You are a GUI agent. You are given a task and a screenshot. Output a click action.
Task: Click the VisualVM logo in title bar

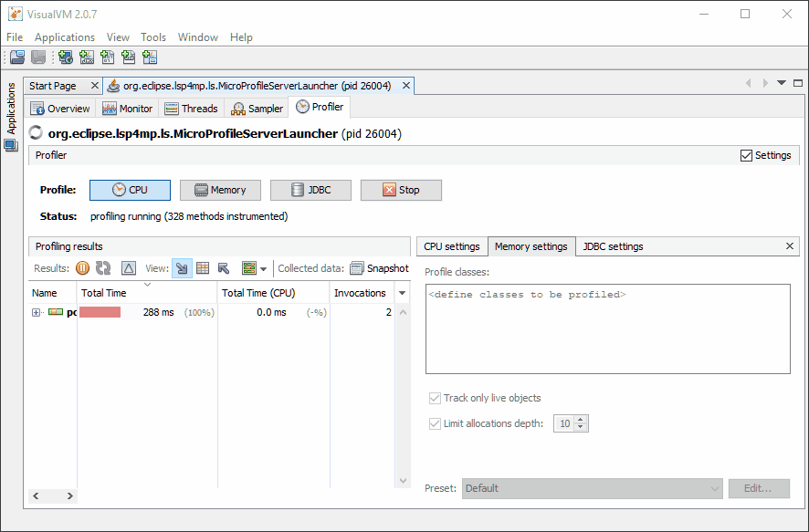(x=16, y=14)
